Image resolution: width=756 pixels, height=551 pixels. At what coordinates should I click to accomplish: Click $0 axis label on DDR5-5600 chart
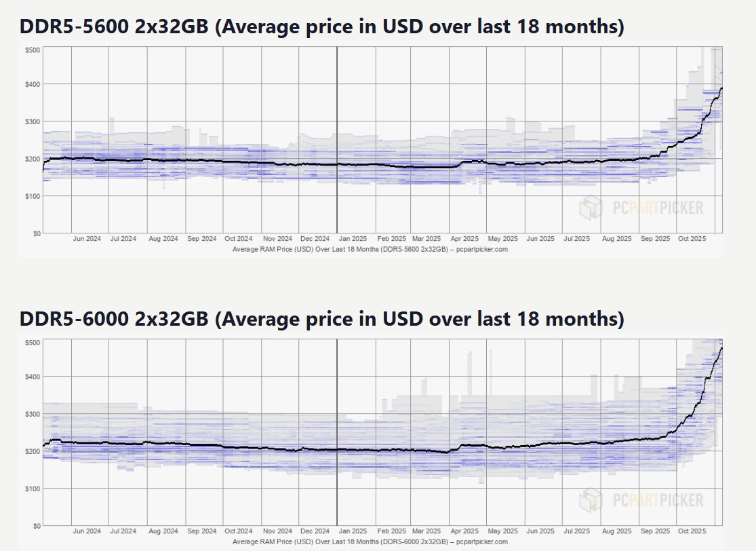pyautogui.click(x=37, y=233)
